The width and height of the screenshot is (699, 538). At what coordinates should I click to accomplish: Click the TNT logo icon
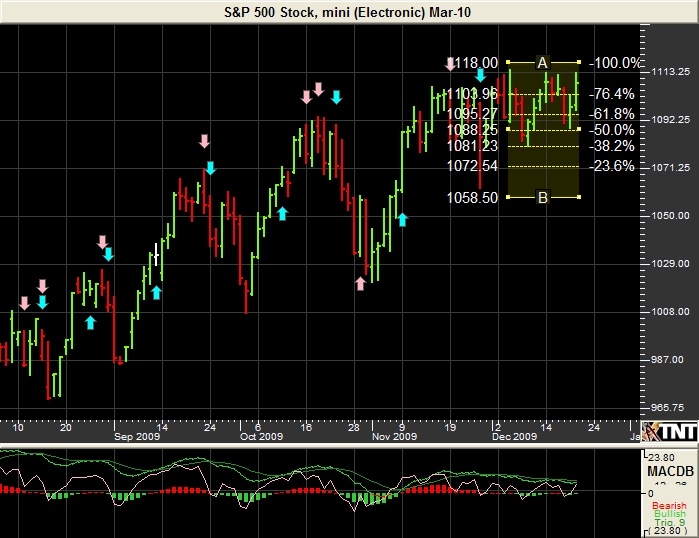tap(670, 431)
